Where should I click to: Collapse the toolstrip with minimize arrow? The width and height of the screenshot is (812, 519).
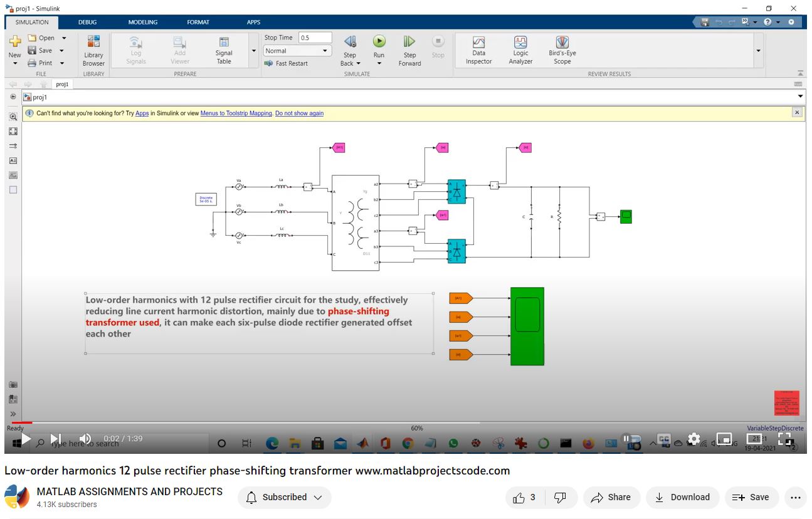800,73
